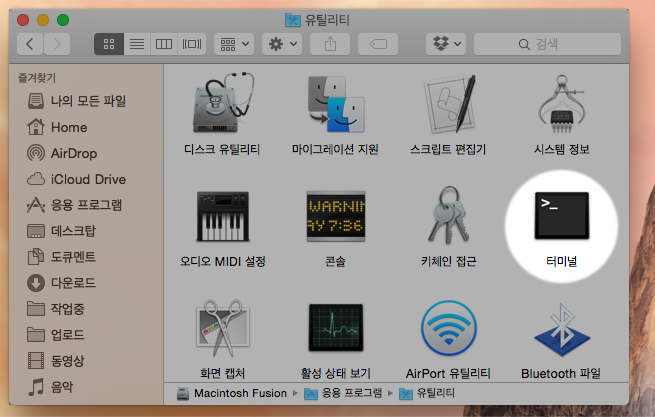The image size is (655, 417).
Task: Click the Edit Tags toolbar button
Action: [378, 44]
